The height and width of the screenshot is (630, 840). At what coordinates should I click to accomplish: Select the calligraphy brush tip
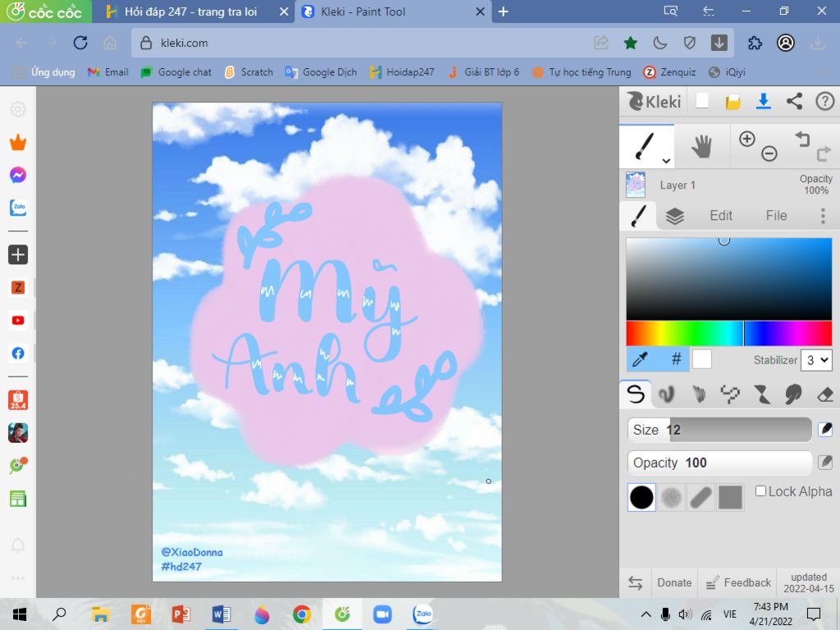[x=701, y=497]
